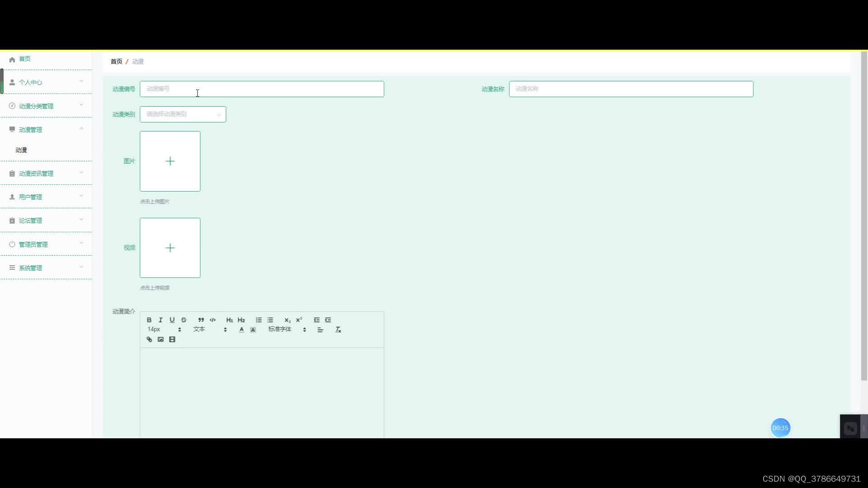Apply Heading 1 style
The width and height of the screenshot is (868, 488).
230,320
